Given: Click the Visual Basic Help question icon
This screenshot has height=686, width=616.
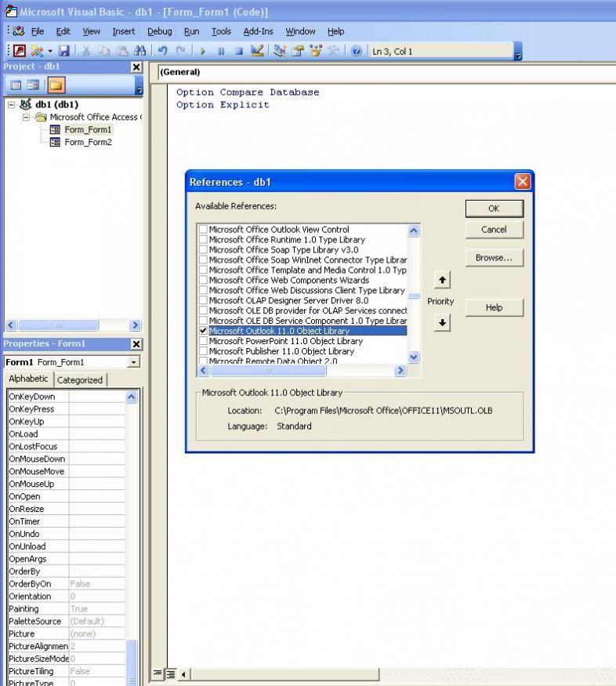Looking at the screenshot, I should pyautogui.click(x=357, y=51).
